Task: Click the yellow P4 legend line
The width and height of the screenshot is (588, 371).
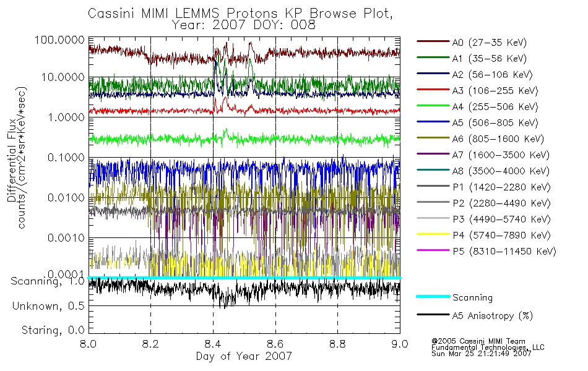Action: [x=433, y=234]
